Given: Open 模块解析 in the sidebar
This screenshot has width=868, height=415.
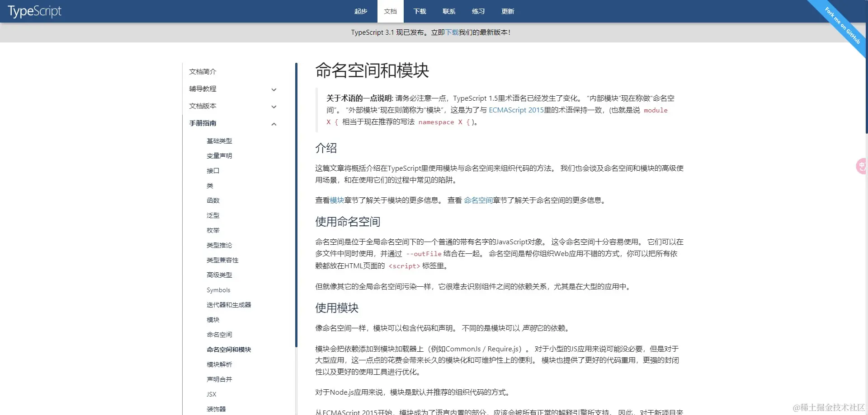Looking at the screenshot, I should pos(219,364).
